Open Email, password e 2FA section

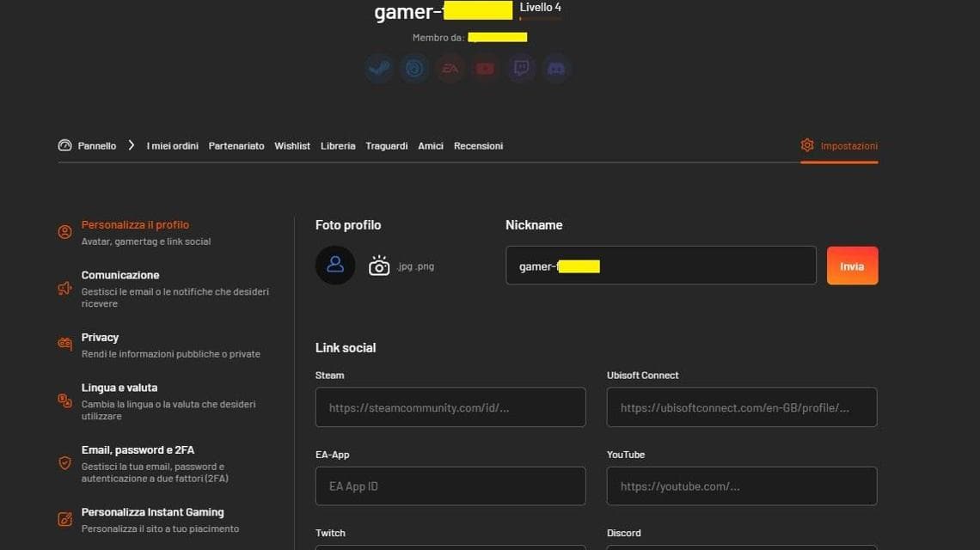(144, 463)
